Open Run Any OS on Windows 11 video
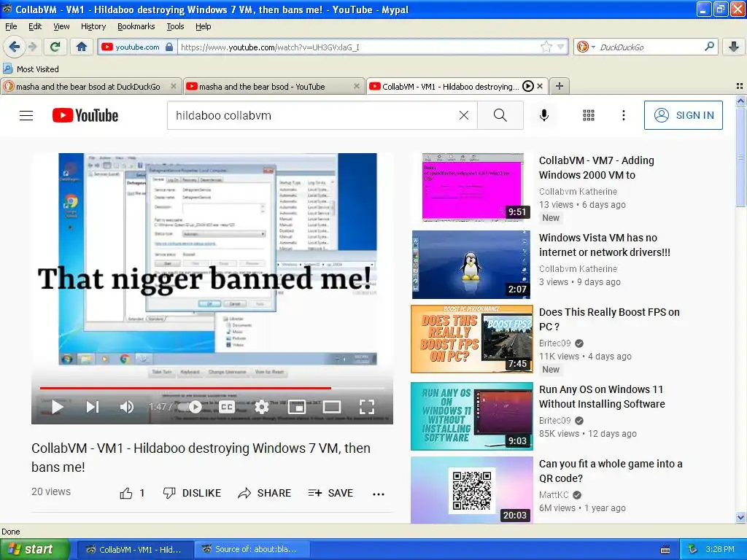The image size is (747, 560). pos(602,397)
